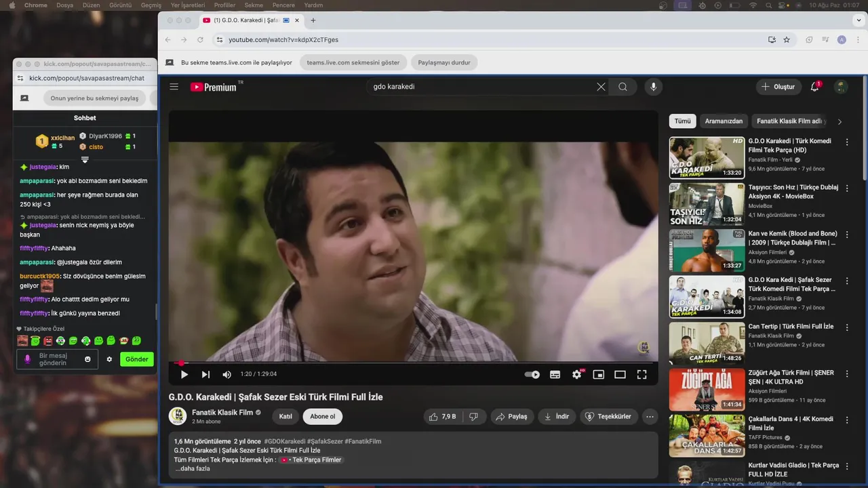Image resolution: width=868 pixels, height=488 pixels.
Task: Open the YouTube account avatar menu
Action: (841, 87)
